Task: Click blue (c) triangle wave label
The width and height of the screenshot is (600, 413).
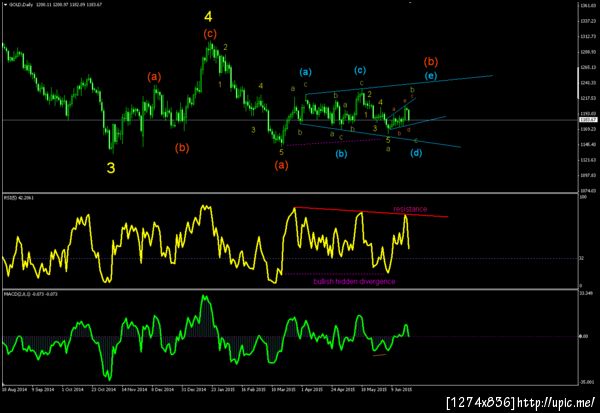Action: (360, 70)
